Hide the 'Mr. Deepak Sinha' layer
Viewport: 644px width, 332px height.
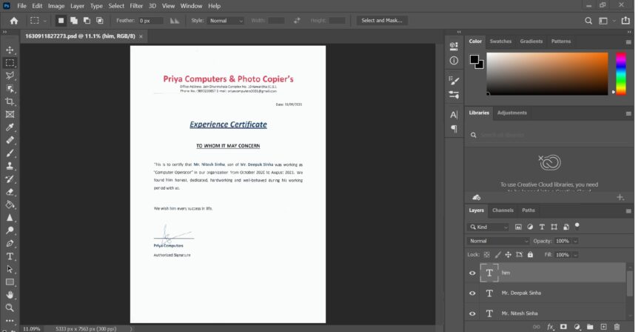click(472, 293)
